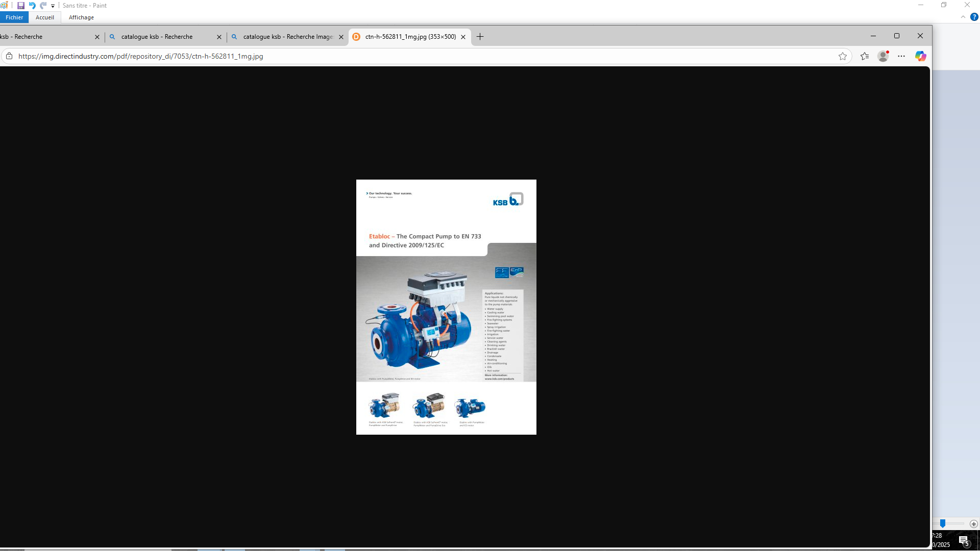This screenshot has height=551, width=980.
Task: Click the Undo arrow in Paint's title bar
Action: click(32, 6)
